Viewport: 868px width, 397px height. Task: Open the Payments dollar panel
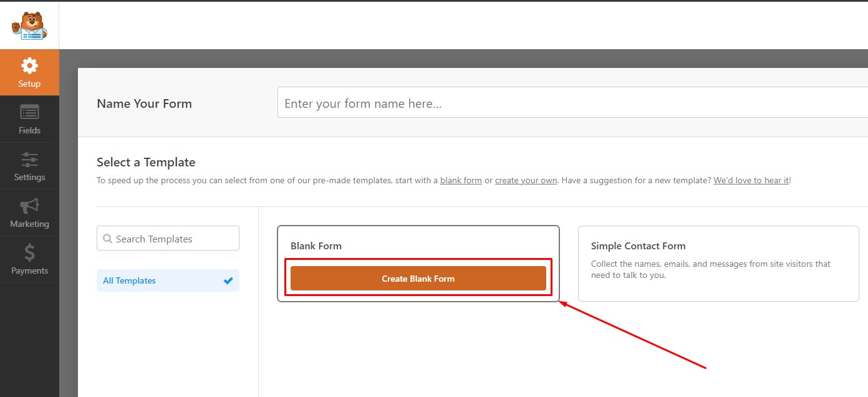point(29,260)
